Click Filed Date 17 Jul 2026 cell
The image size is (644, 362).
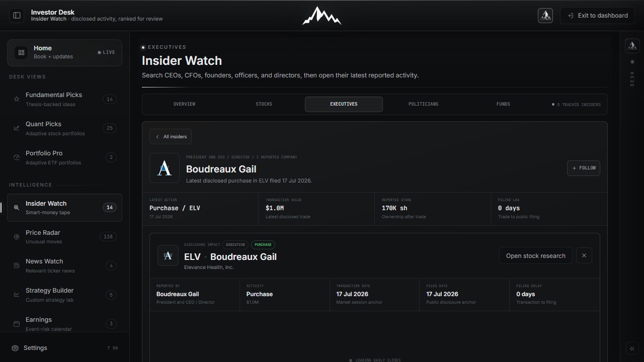pyautogui.click(x=464, y=295)
